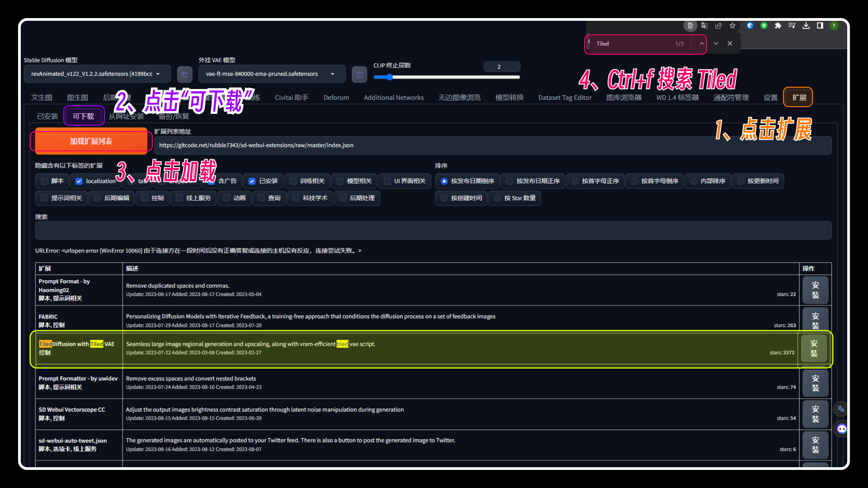868x488 pixels.
Task: Refresh the external VAE model list
Action: tap(359, 74)
